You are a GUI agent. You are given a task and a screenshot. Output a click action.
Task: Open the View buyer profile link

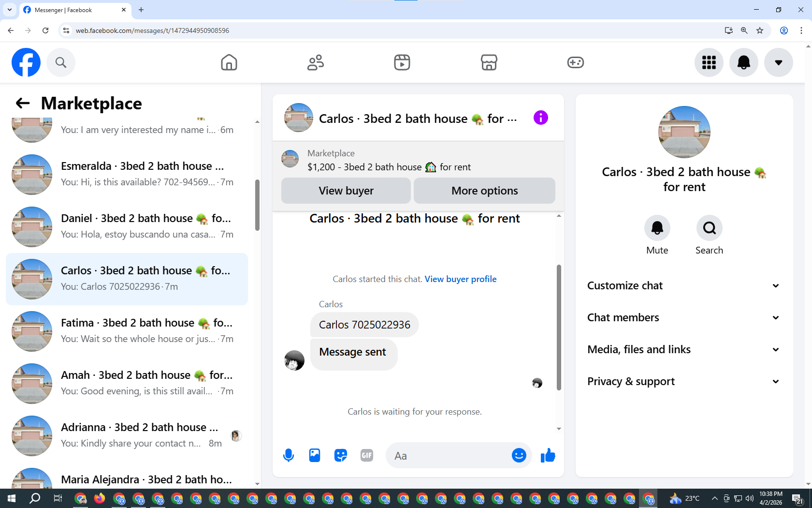461,279
